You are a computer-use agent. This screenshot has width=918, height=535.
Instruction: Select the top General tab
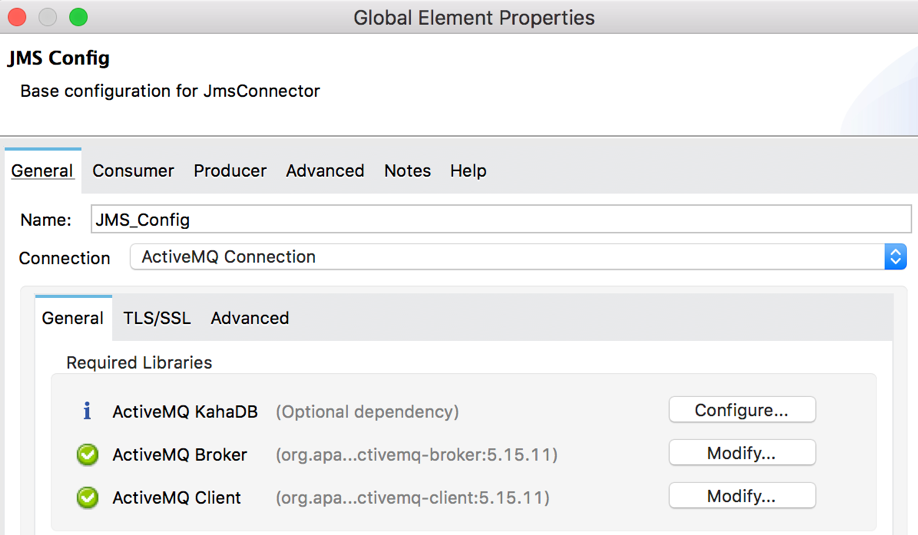click(x=43, y=171)
